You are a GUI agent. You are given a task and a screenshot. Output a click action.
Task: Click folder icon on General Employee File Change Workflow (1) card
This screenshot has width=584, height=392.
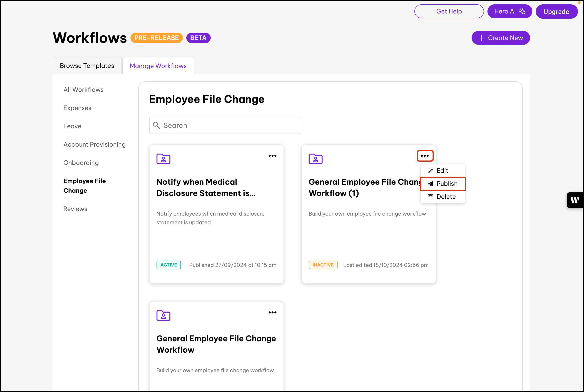click(x=315, y=159)
